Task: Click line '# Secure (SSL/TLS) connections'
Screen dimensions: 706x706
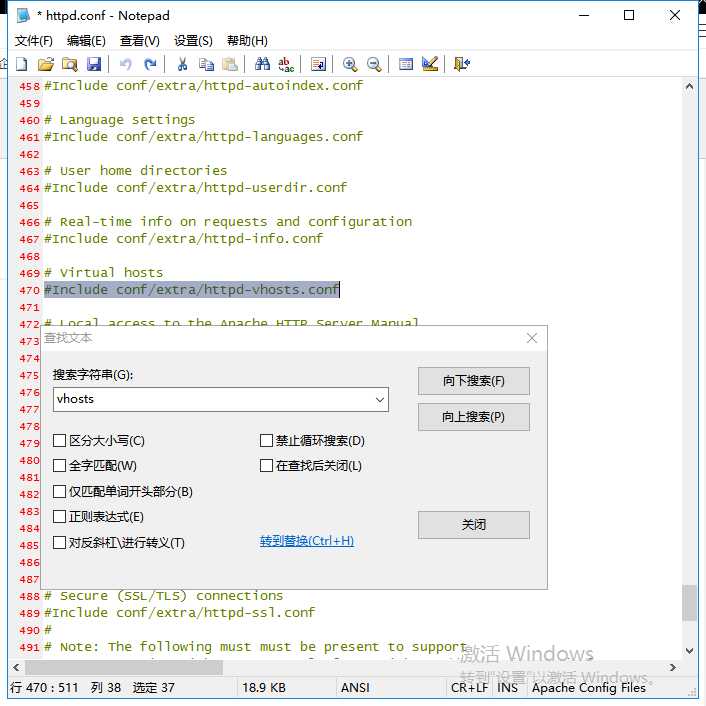Action: pos(163,596)
